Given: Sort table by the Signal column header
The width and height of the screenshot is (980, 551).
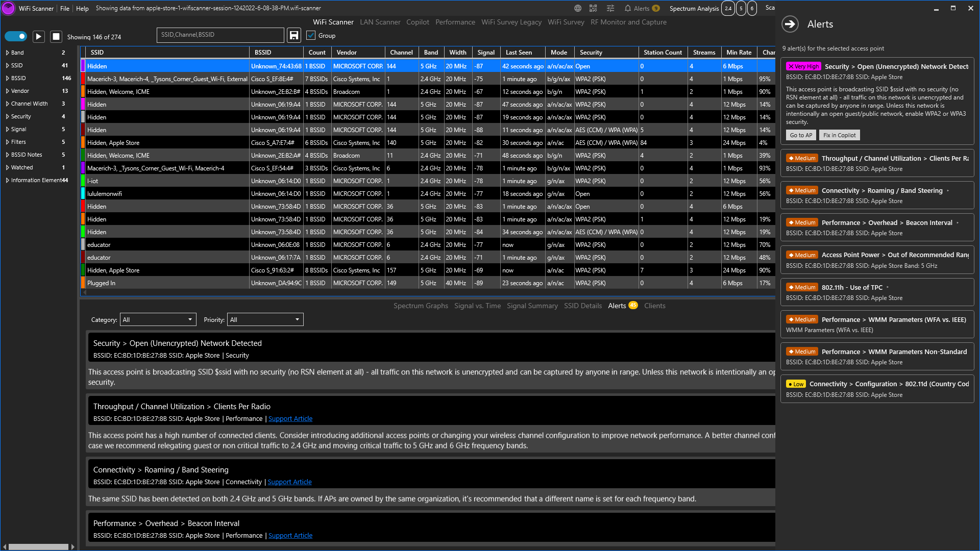Looking at the screenshot, I should [486, 53].
